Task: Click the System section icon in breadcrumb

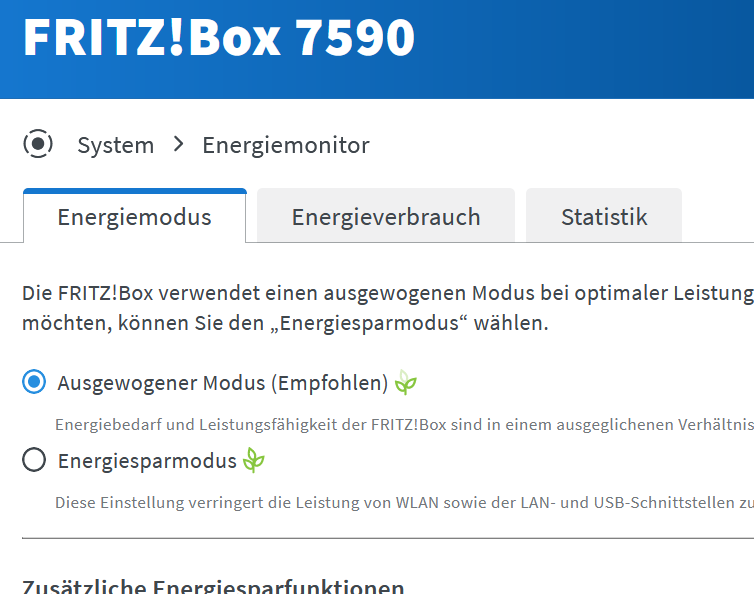Action: tap(38, 143)
